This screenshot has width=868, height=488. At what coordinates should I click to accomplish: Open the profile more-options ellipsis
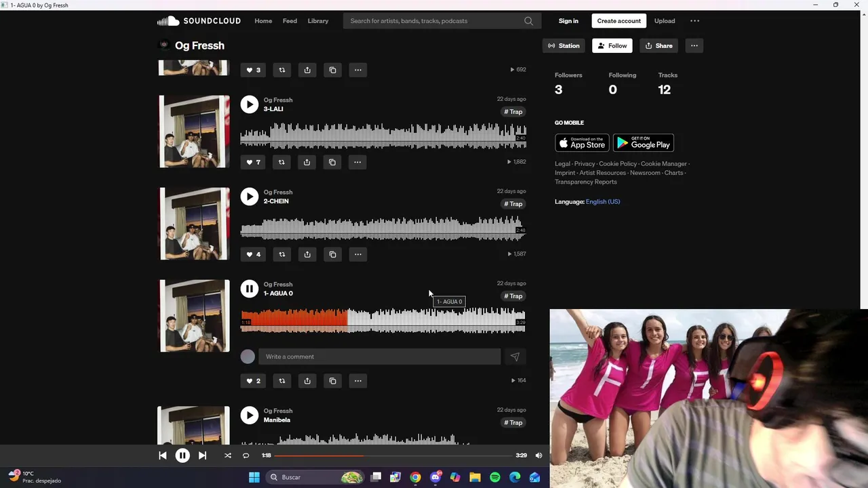pos(694,45)
